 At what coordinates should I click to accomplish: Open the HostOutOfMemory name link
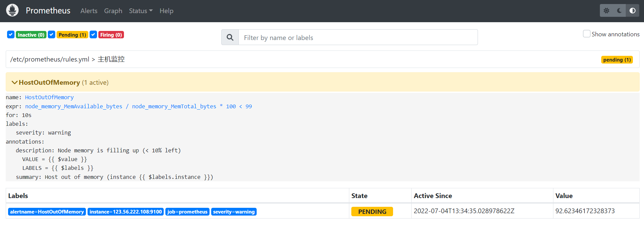tap(49, 98)
